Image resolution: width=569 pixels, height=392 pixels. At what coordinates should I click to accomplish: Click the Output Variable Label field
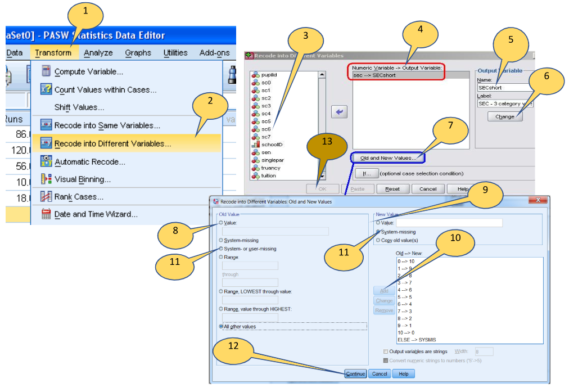(505, 103)
